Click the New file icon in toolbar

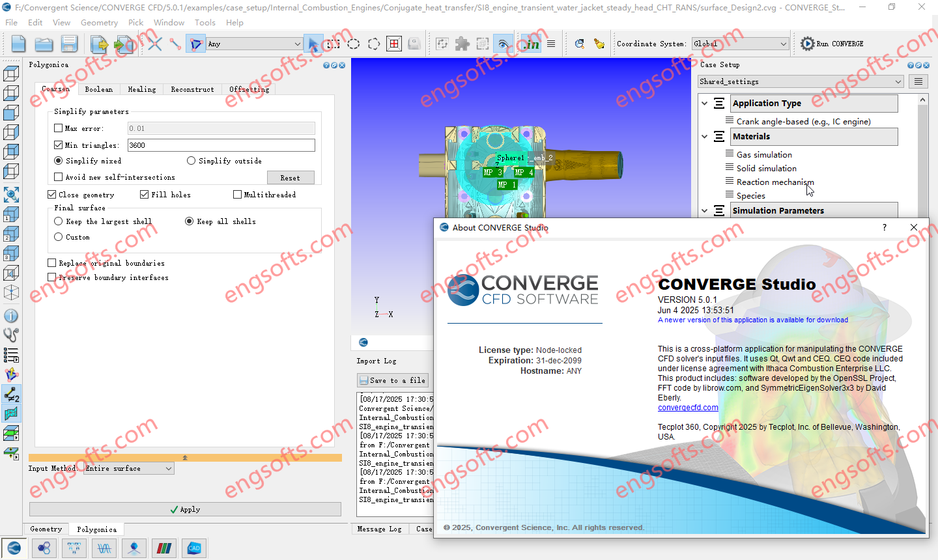click(18, 44)
